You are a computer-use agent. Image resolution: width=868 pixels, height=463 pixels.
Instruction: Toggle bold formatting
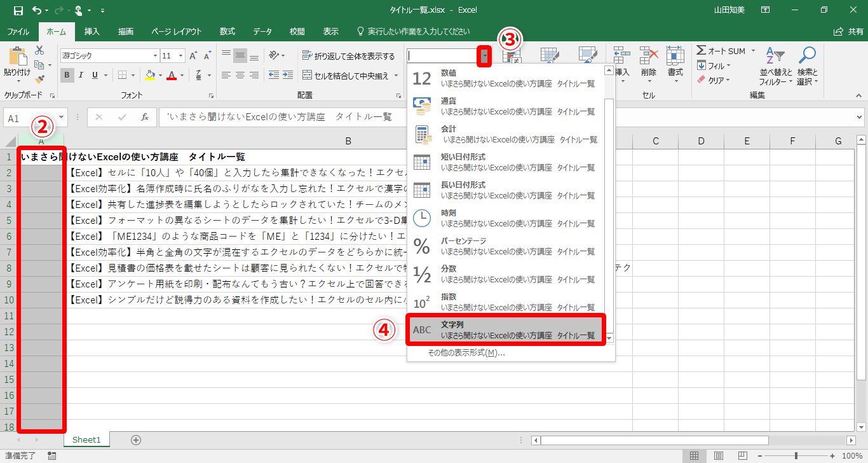coord(67,75)
